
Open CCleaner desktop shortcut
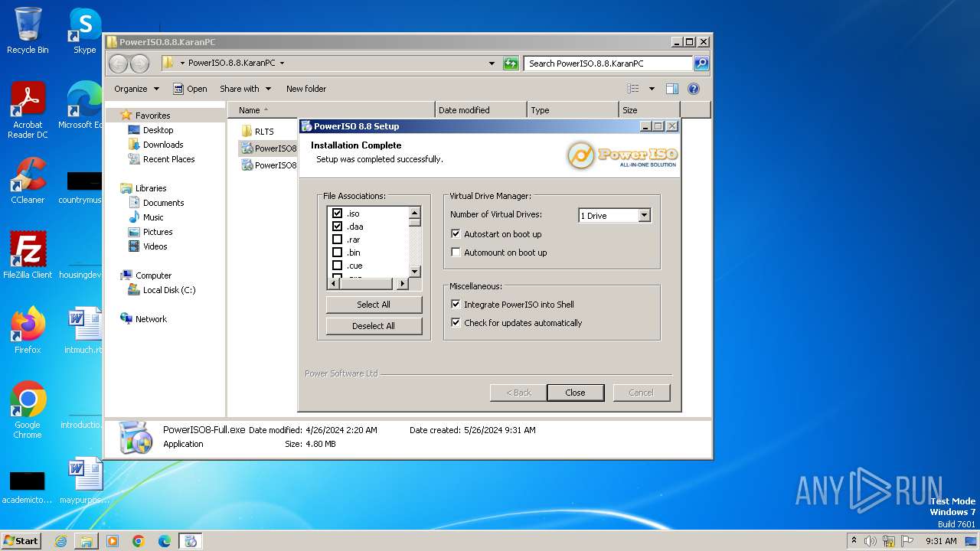pyautogui.click(x=28, y=181)
